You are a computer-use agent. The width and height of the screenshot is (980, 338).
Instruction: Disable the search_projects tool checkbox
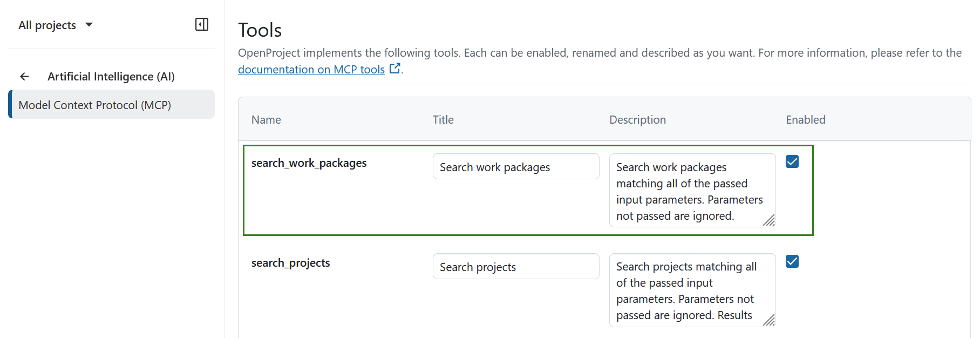click(792, 261)
